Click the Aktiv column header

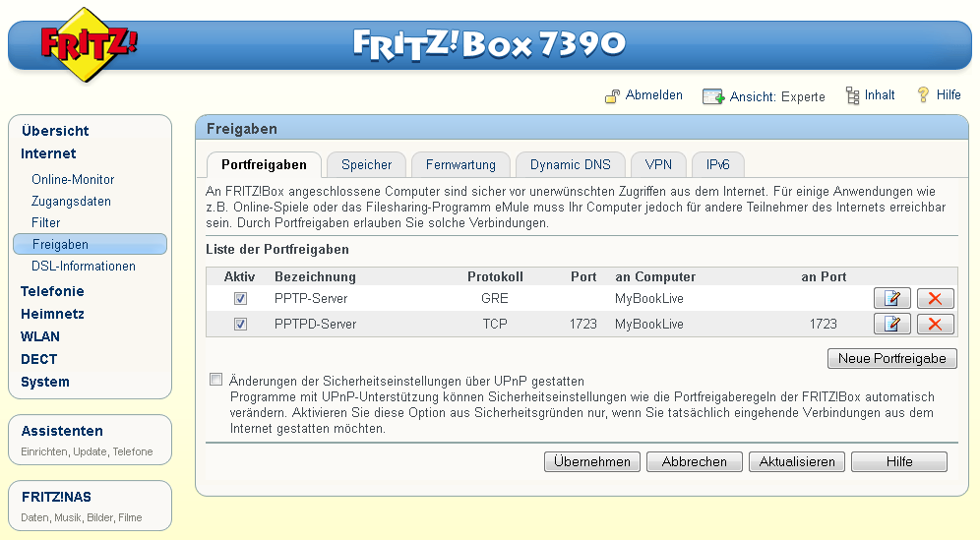(x=239, y=276)
